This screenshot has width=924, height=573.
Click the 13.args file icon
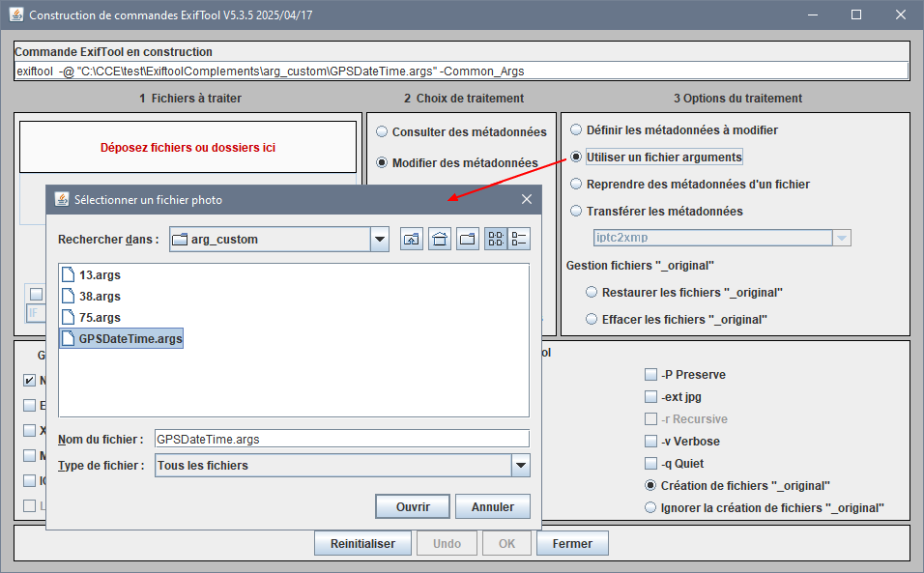coord(69,275)
